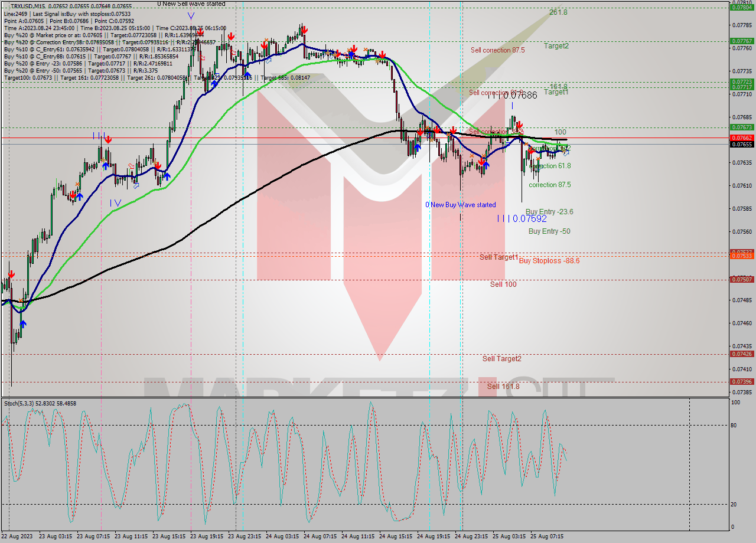Click the blue buy arrow at the bottom left dip
Viewport: 756px width, 543px height.
coord(23,323)
